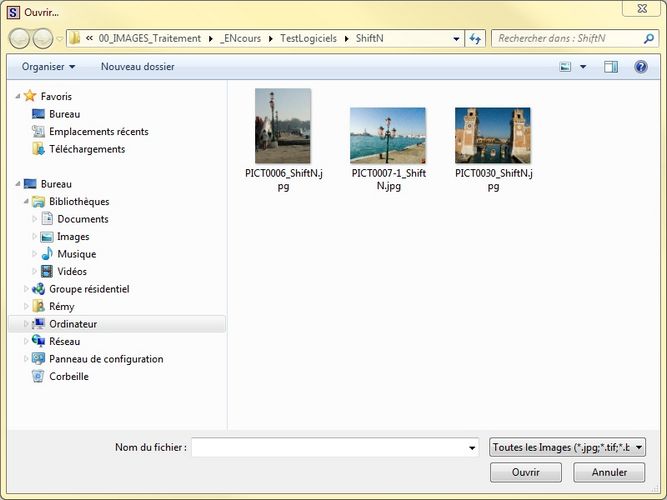Select Panneau de configuration in sidebar
Image resolution: width=667 pixels, height=500 pixels.
(106, 359)
